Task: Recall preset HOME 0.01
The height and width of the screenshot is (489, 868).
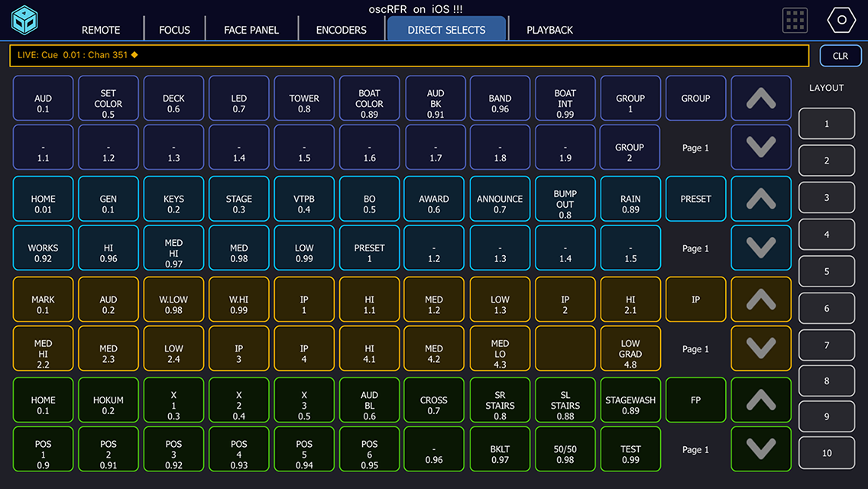Action: tap(44, 199)
